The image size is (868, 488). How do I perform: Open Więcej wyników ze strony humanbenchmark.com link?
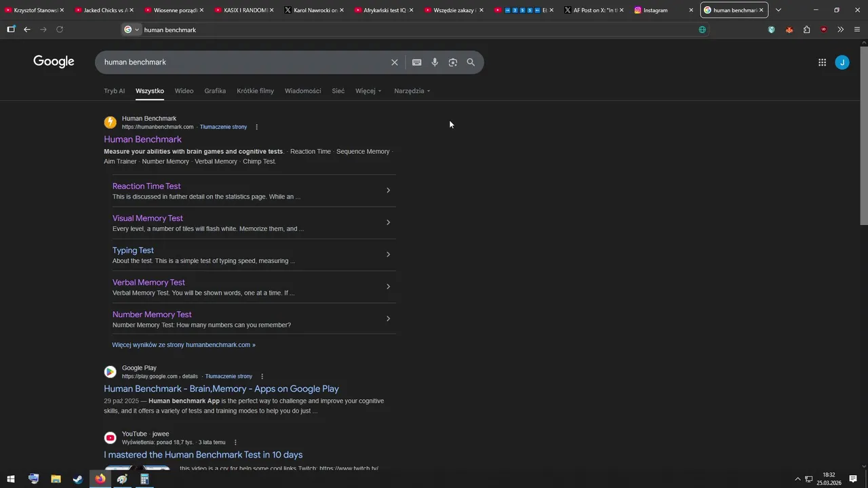[x=184, y=345]
